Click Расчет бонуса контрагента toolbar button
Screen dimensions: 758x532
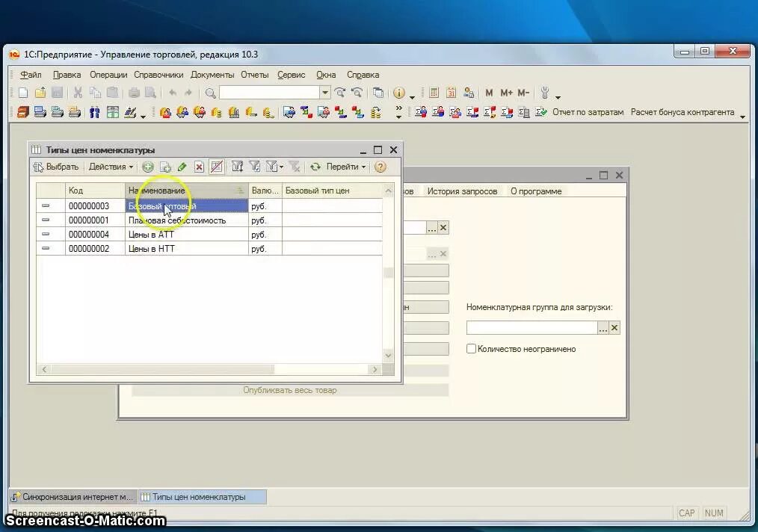point(682,112)
